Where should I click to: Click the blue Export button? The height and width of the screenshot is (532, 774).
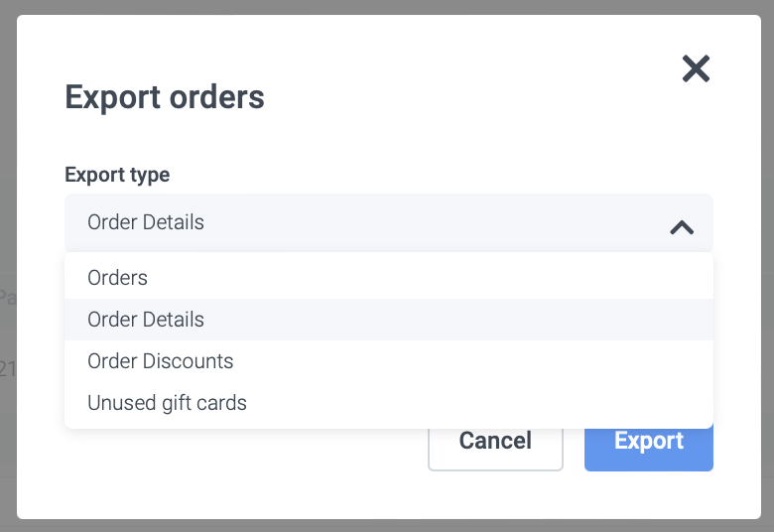(648, 441)
